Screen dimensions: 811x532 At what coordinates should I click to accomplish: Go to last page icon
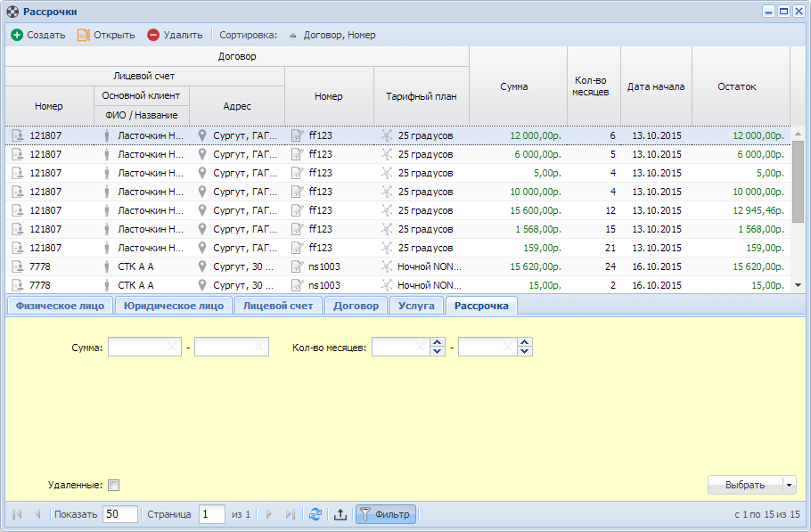(291, 514)
